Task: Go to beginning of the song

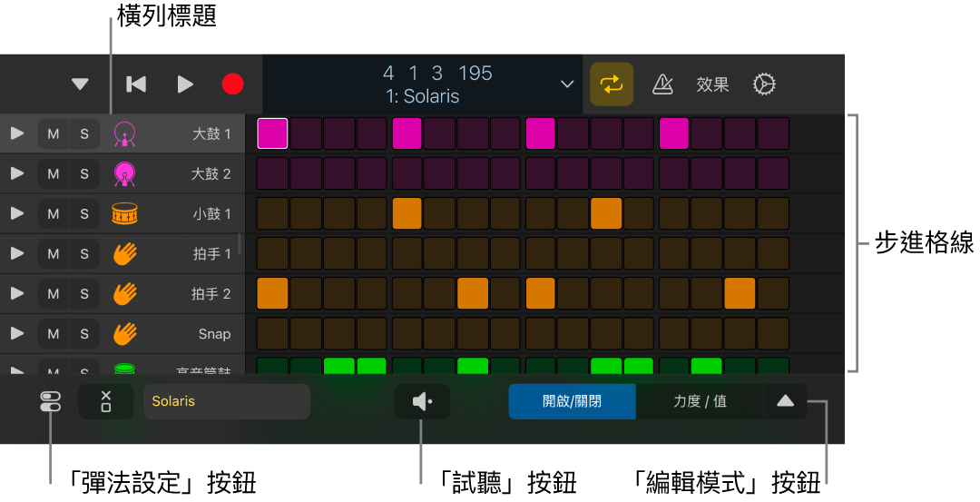Action: coord(135,84)
